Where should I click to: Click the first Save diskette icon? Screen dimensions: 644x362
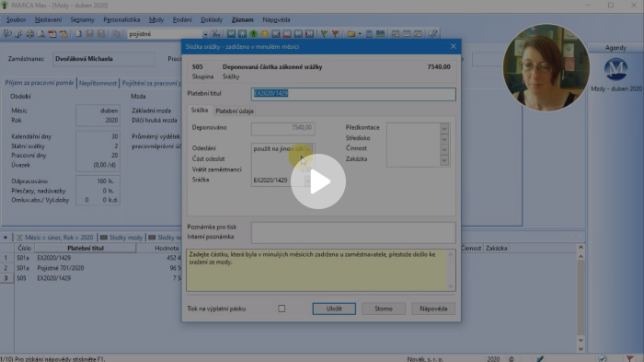coord(89,34)
